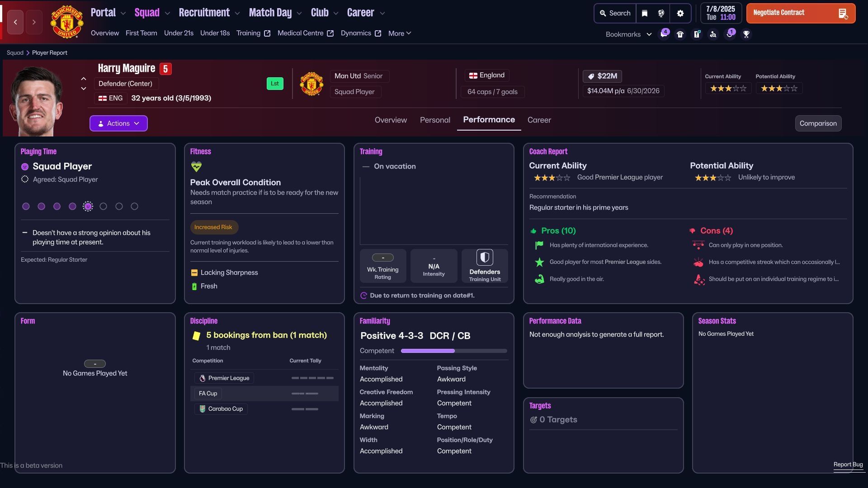The height and width of the screenshot is (488, 868).
Task: Click the trophy competitions icon
Action: (x=746, y=35)
